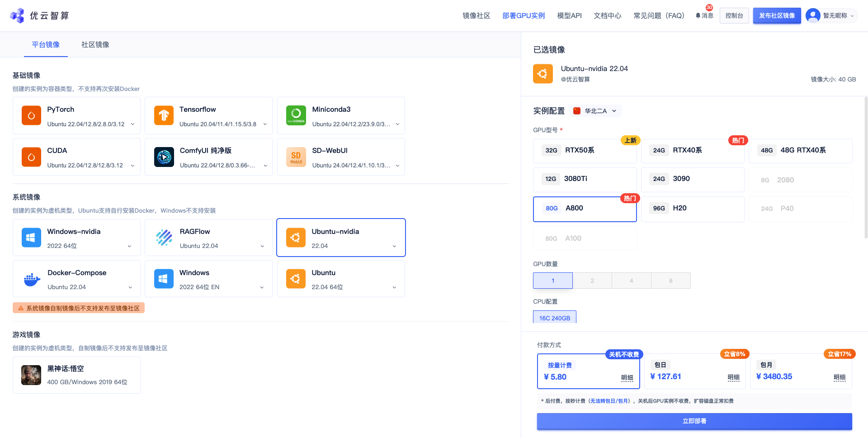Select GPU model 3090 24G
The height and width of the screenshot is (438, 868).
[693, 179]
